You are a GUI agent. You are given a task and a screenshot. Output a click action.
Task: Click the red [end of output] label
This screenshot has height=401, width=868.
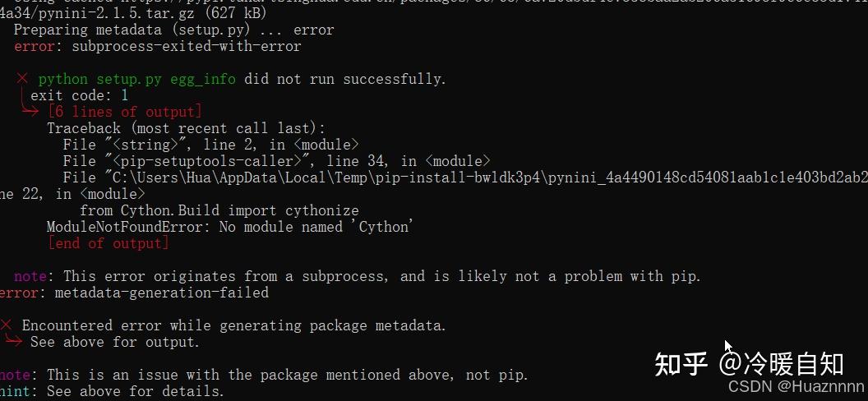click(108, 243)
